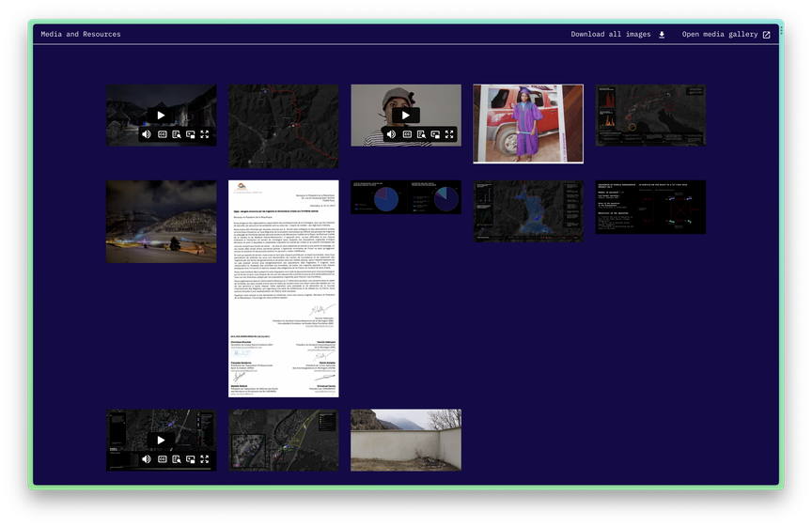
Task: Click the vertical dots handle at the panel's right edge
Action: coord(781,31)
